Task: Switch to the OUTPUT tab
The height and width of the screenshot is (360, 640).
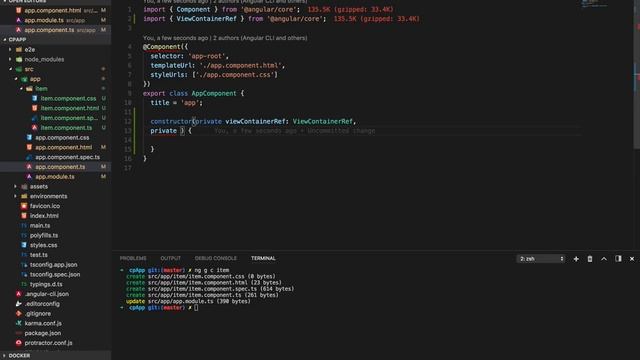Action: (x=171, y=258)
